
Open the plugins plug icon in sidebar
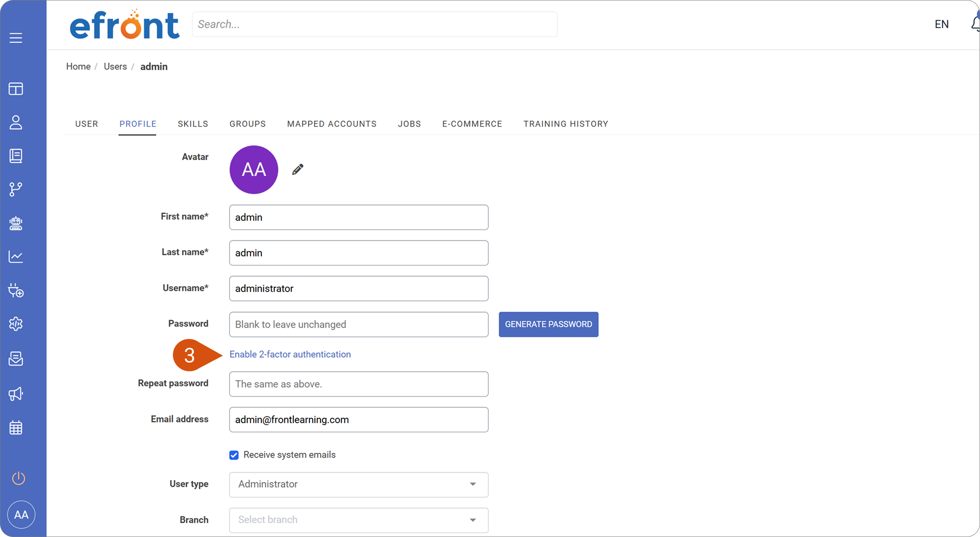pos(16,291)
